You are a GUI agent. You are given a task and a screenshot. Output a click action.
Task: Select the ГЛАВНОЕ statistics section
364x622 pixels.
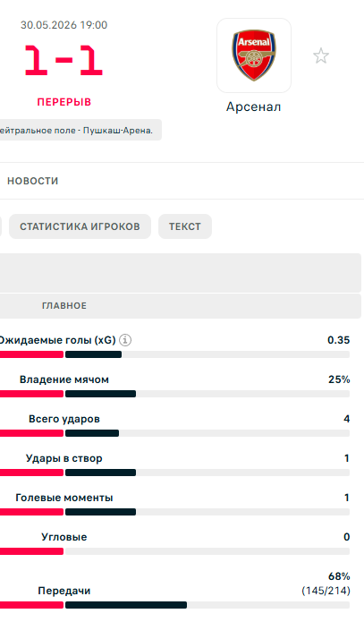(x=64, y=305)
